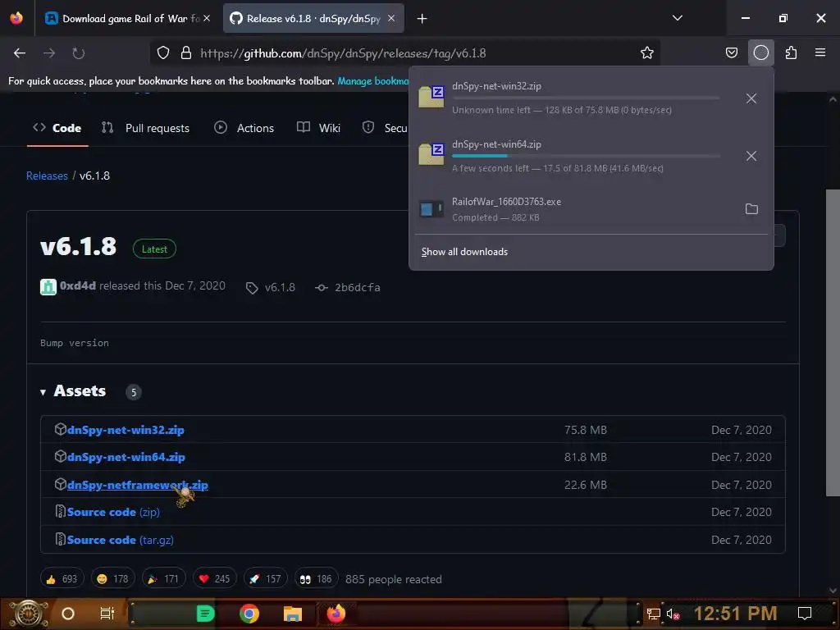The image size is (840, 630).
Task: Open the green notes app on taskbar
Action: coord(206,614)
